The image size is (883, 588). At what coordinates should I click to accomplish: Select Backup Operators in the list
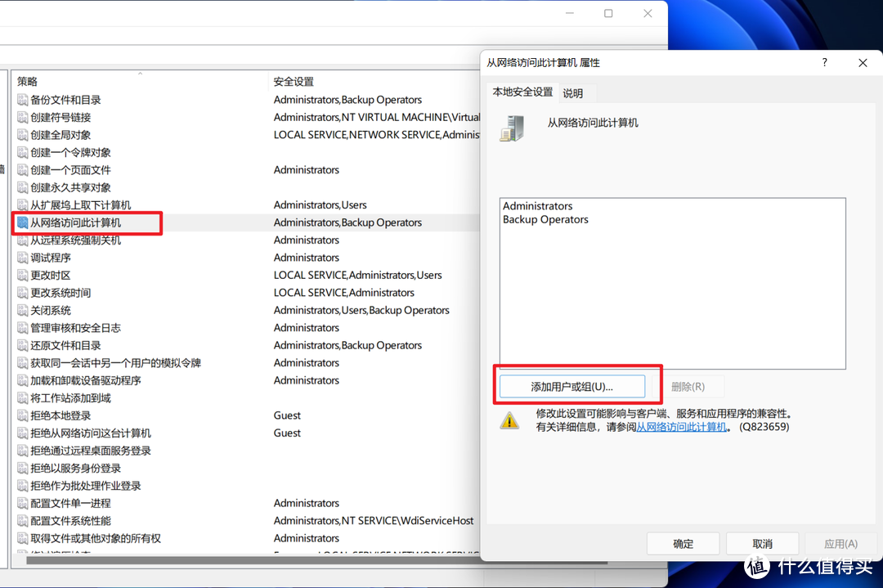[545, 219]
